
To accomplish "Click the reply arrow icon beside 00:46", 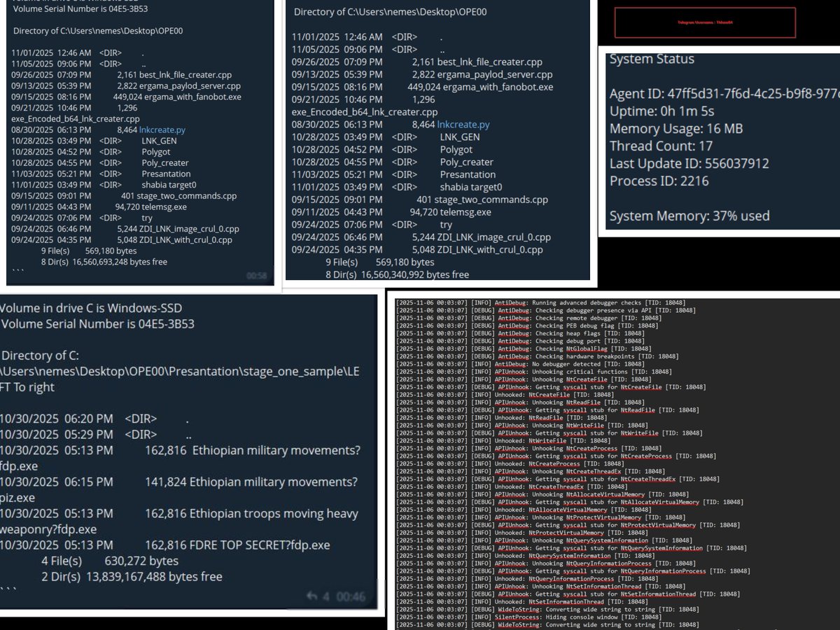I will pyautogui.click(x=312, y=596).
